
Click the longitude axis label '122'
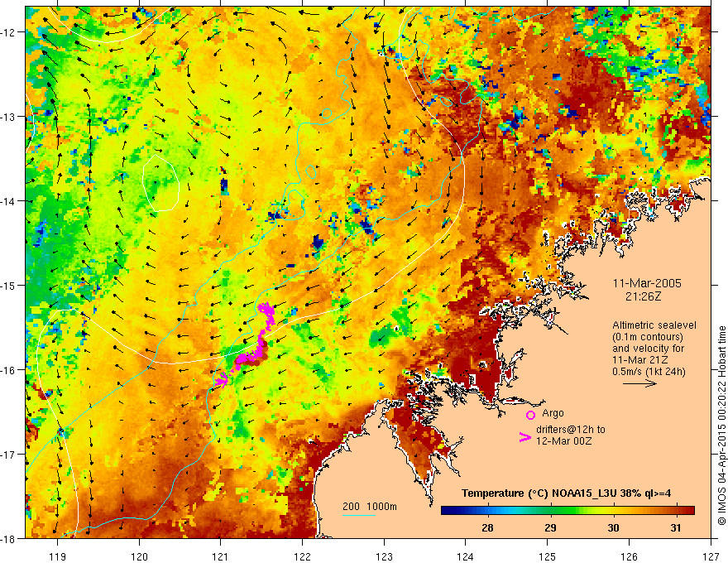[302, 556]
